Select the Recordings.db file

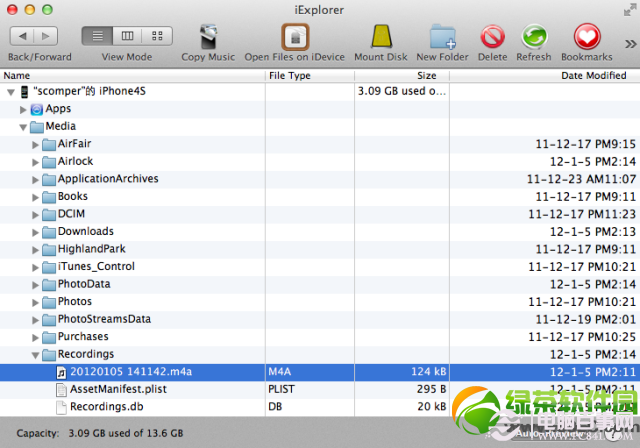105,407
